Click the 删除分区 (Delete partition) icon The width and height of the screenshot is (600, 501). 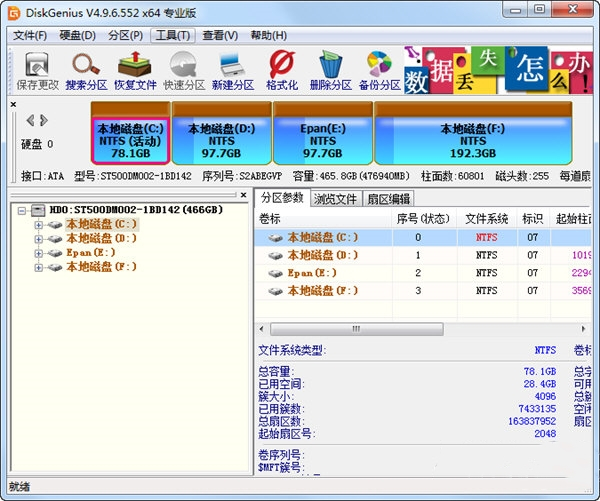tap(330, 70)
